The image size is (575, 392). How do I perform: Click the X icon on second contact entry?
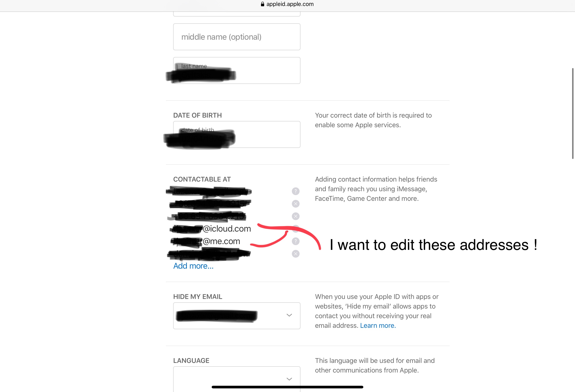click(x=295, y=203)
